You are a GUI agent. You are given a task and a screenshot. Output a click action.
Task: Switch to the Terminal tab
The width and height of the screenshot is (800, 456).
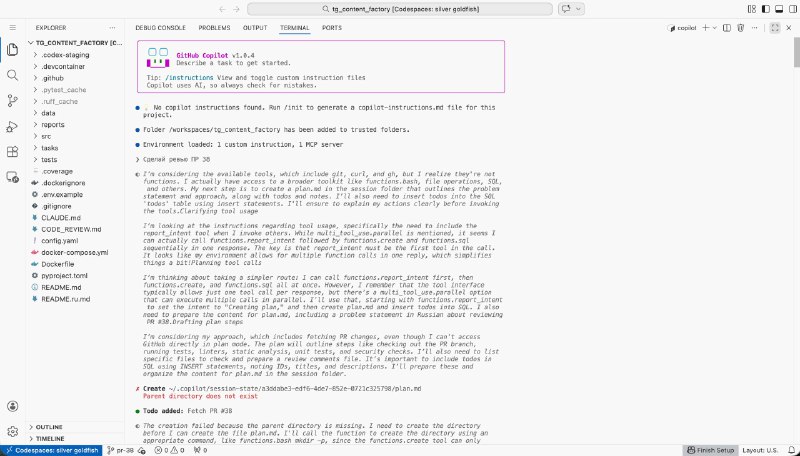[x=294, y=28]
